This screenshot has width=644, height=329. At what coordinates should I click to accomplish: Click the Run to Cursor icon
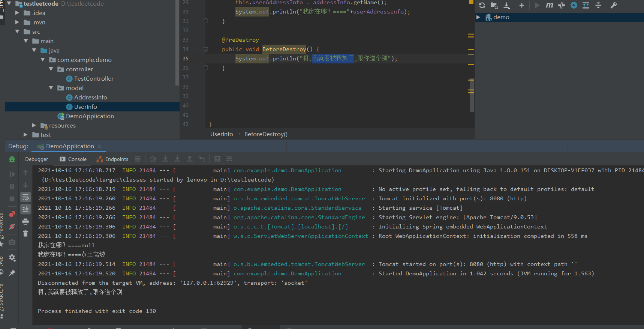pyautogui.click(x=202, y=159)
